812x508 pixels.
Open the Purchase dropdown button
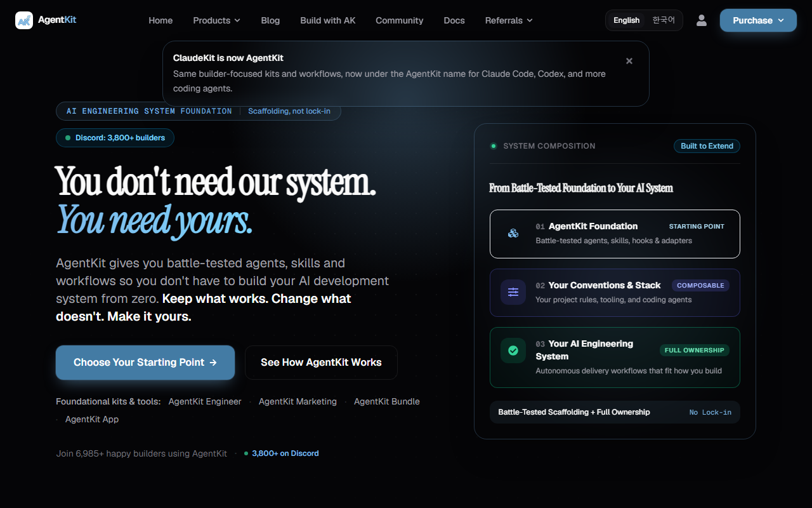point(758,20)
